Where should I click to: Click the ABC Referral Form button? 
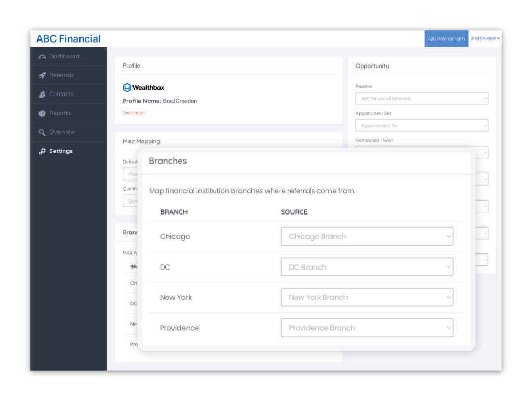point(446,38)
